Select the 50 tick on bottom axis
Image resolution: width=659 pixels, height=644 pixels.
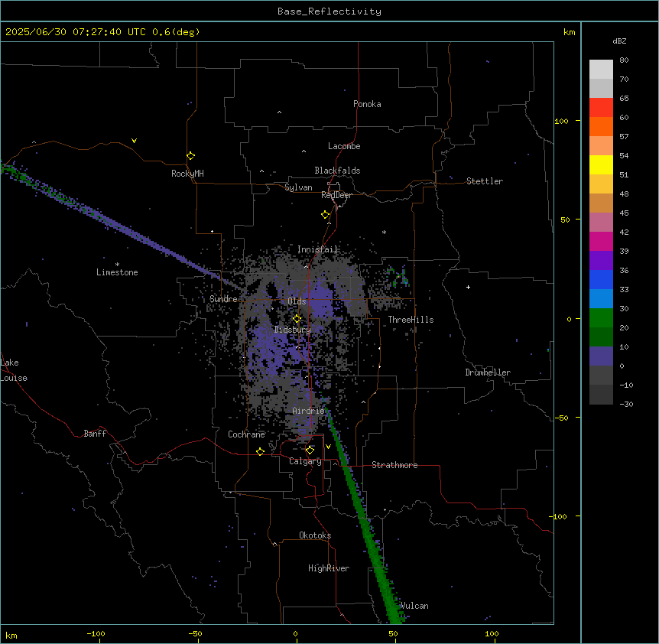393,633
